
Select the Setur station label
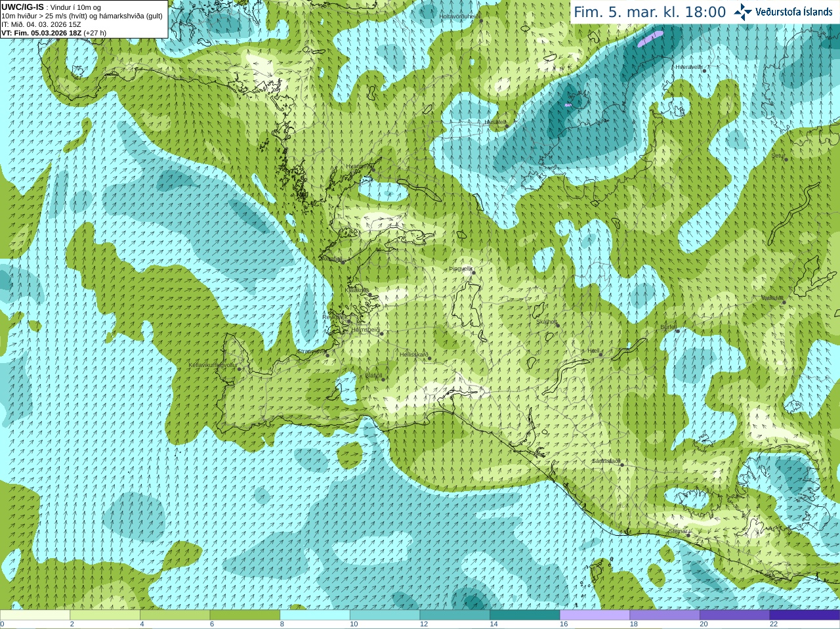778,156
